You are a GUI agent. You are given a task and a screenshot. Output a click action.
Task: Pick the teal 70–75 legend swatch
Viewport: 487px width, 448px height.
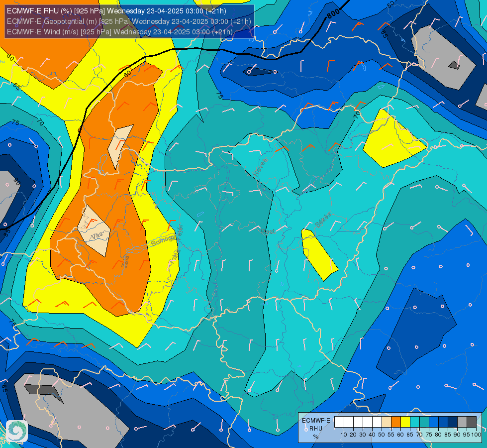[424, 422]
